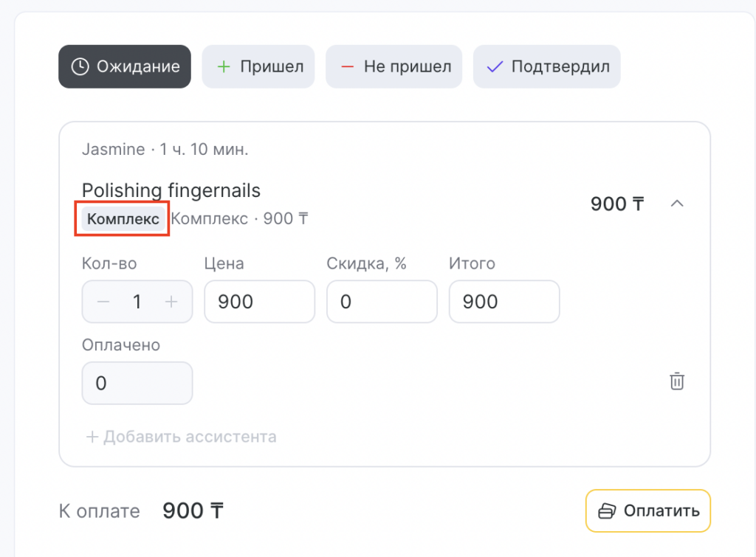
Task: Focus the Скидка, % input field
Action: click(382, 302)
